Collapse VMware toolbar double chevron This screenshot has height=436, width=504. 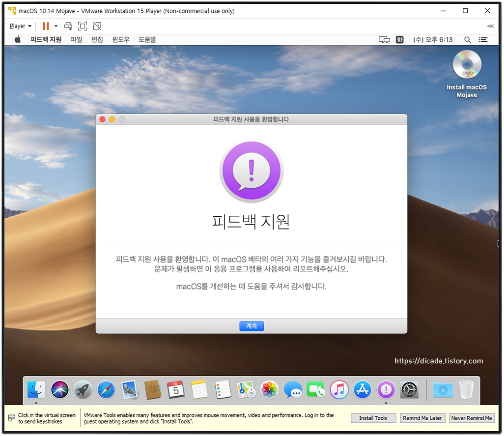tap(491, 26)
